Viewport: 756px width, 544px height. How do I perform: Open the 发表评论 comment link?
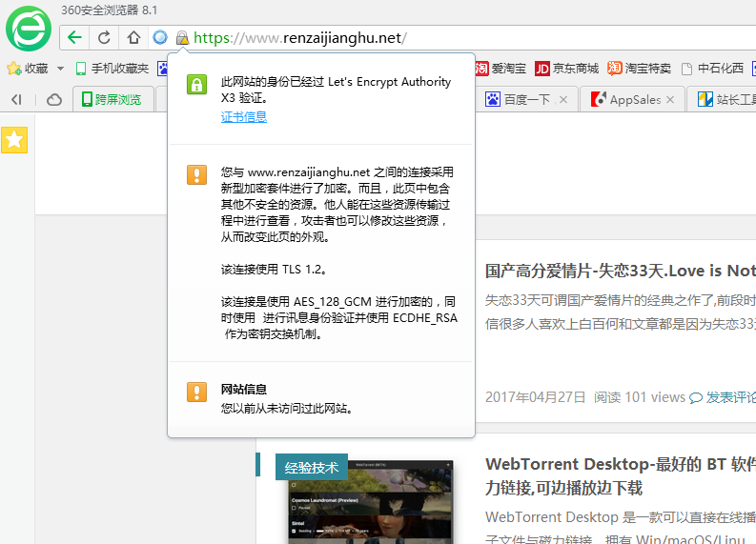[x=731, y=397]
